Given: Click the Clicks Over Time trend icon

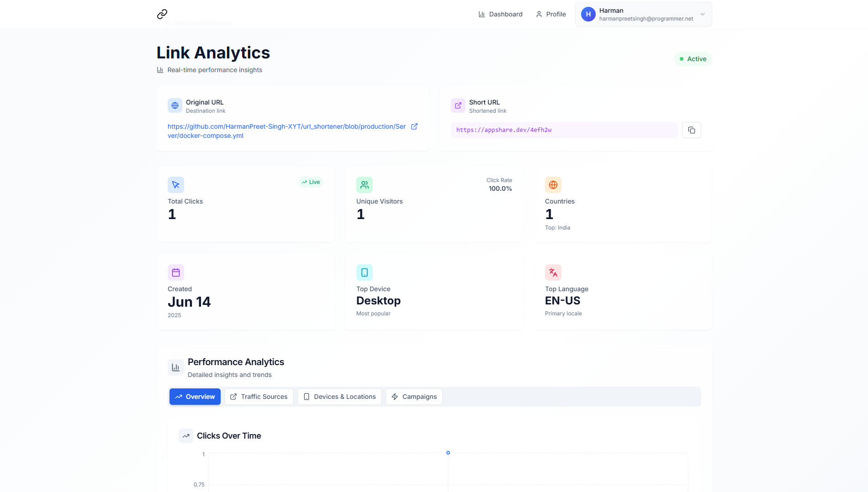Looking at the screenshot, I should click(x=186, y=436).
